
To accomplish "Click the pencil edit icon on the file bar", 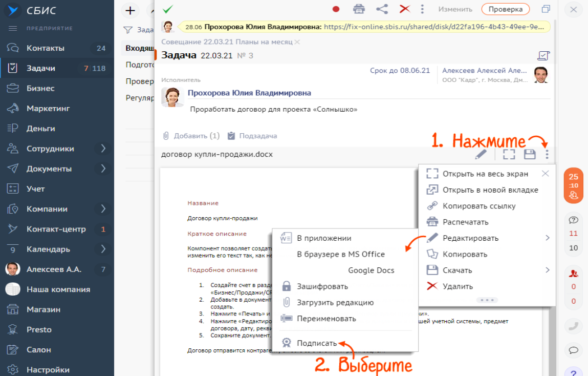I will (x=481, y=154).
